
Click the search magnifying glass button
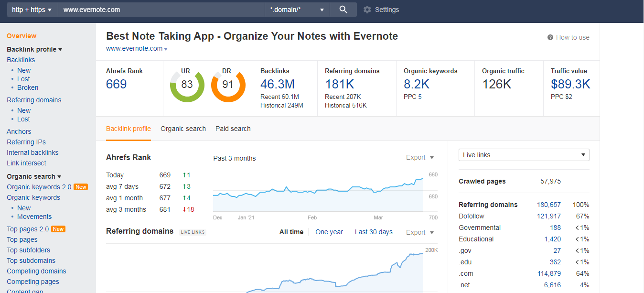[x=343, y=9]
